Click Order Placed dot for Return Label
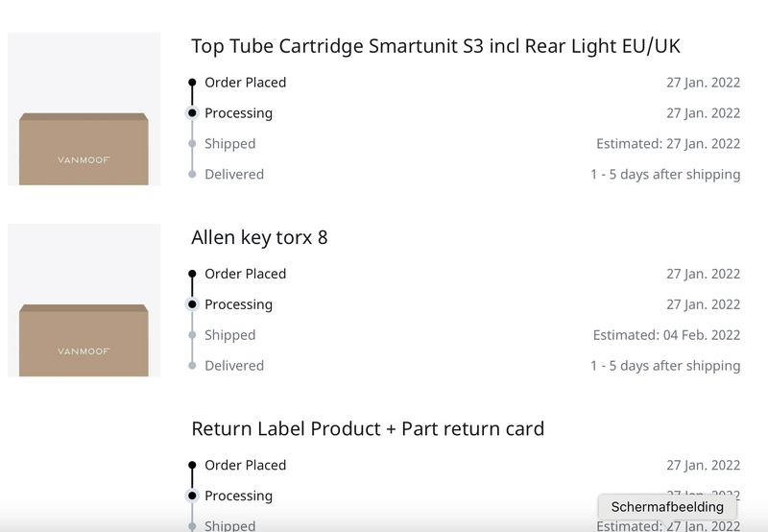 192,465
